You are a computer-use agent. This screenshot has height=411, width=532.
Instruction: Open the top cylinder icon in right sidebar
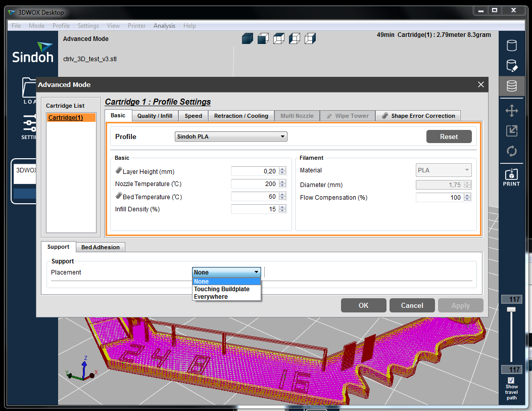(512, 45)
